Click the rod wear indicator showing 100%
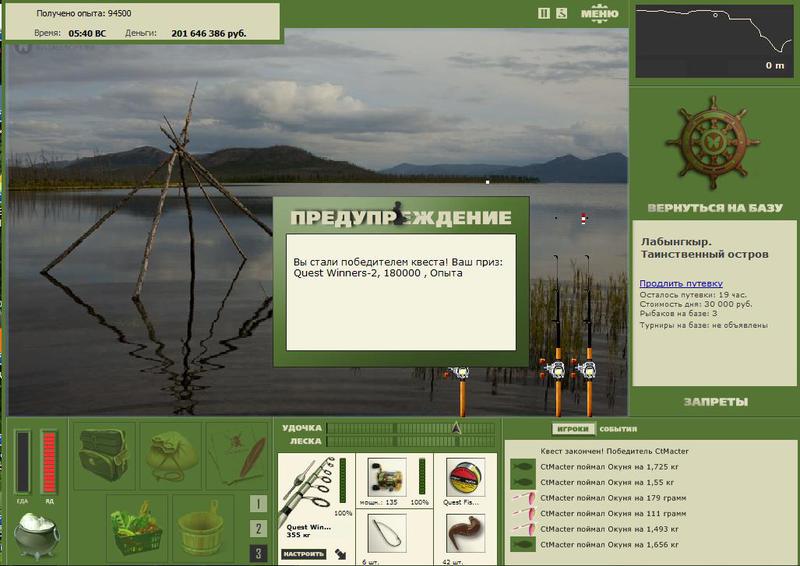This screenshot has width=800, height=566. (x=343, y=481)
